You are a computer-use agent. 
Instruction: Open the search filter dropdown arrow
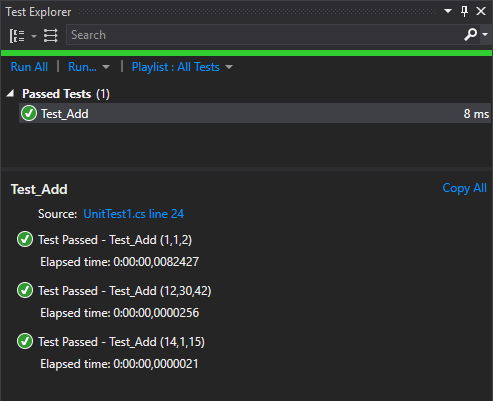[x=485, y=34]
